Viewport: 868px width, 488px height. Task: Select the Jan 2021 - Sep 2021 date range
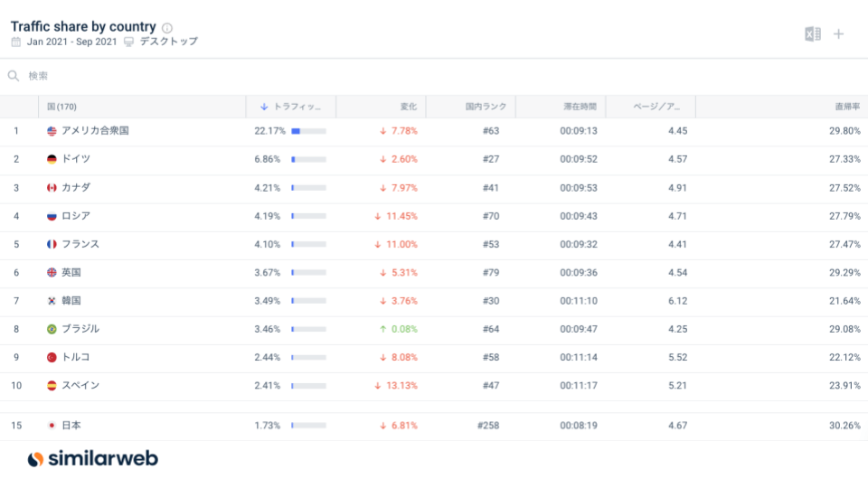pyautogui.click(x=71, y=42)
